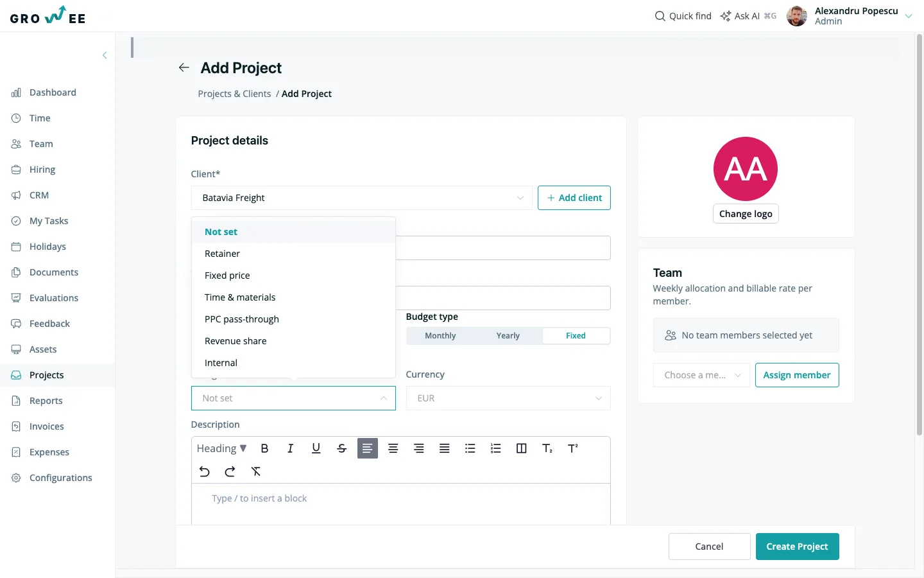The width and height of the screenshot is (924, 578).
Task: Clear text formatting in description
Action: point(255,471)
